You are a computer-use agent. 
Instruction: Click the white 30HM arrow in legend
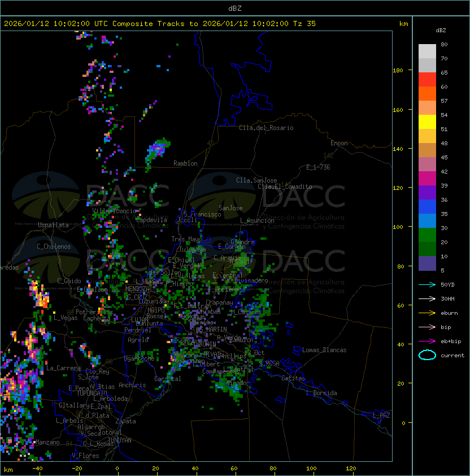coord(427,298)
